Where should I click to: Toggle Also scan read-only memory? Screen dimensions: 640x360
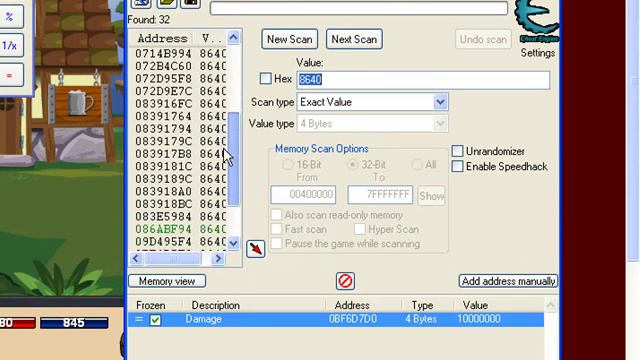[x=276, y=215]
